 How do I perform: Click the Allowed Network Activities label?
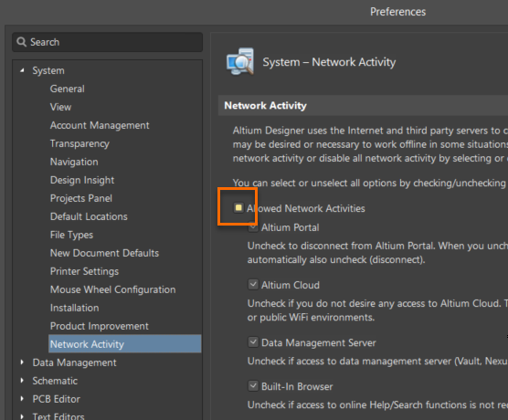(306, 208)
